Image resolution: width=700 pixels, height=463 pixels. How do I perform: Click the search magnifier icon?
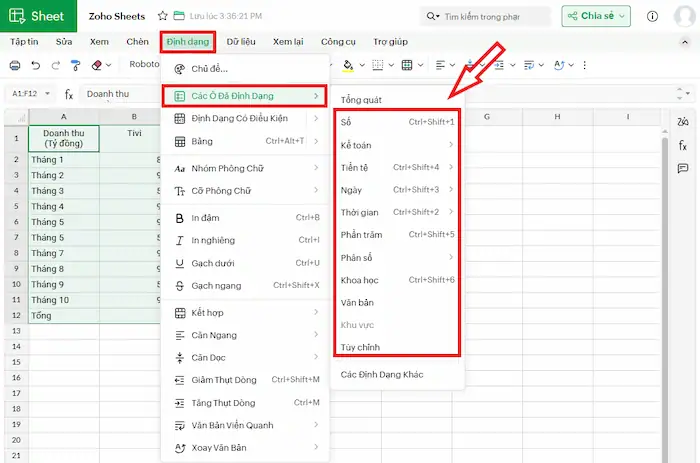click(x=430, y=17)
